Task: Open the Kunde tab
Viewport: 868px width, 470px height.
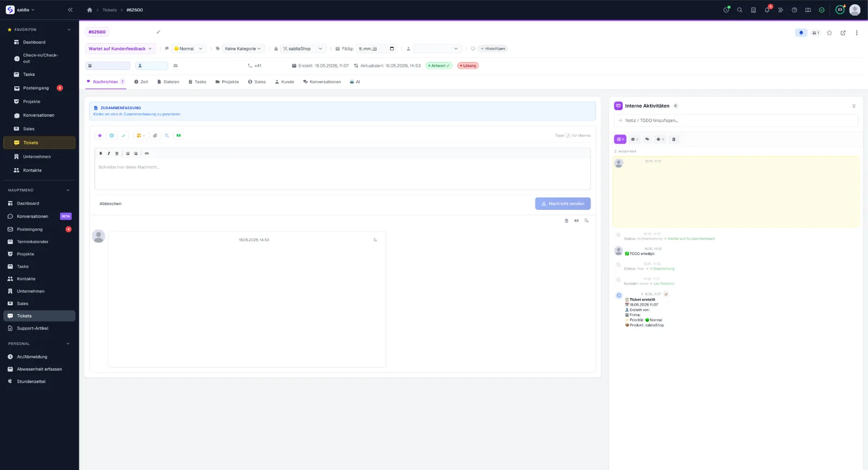Action: click(284, 82)
